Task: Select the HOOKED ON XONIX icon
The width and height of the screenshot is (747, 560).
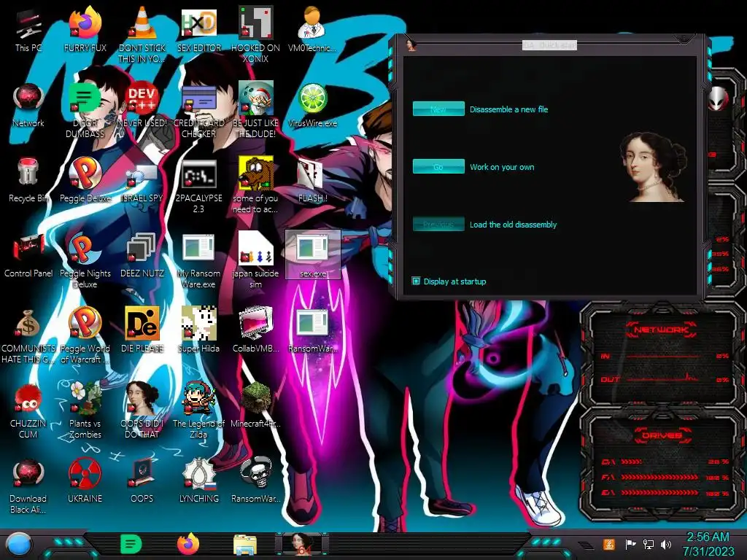Action: pyautogui.click(x=255, y=23)
